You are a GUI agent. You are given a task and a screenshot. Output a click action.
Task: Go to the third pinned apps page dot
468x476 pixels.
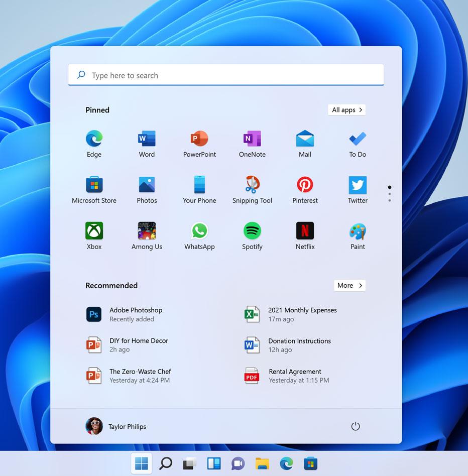(x=389, y=200)
